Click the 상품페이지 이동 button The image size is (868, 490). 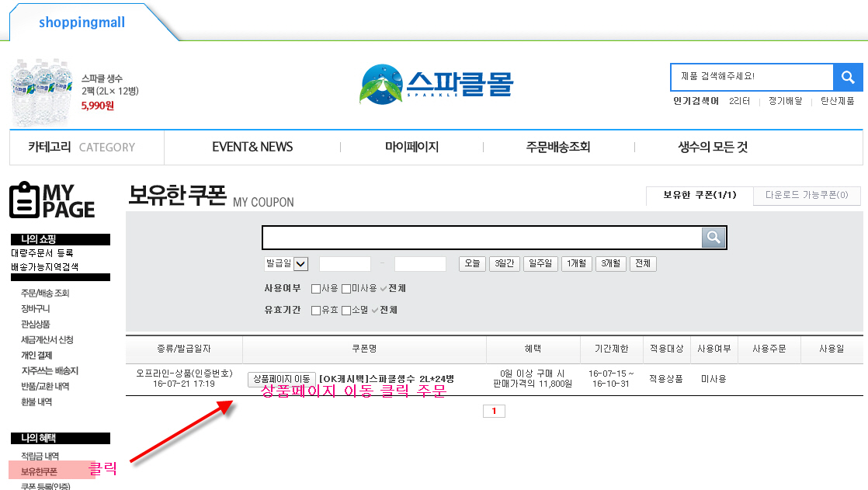coord(282,379)
